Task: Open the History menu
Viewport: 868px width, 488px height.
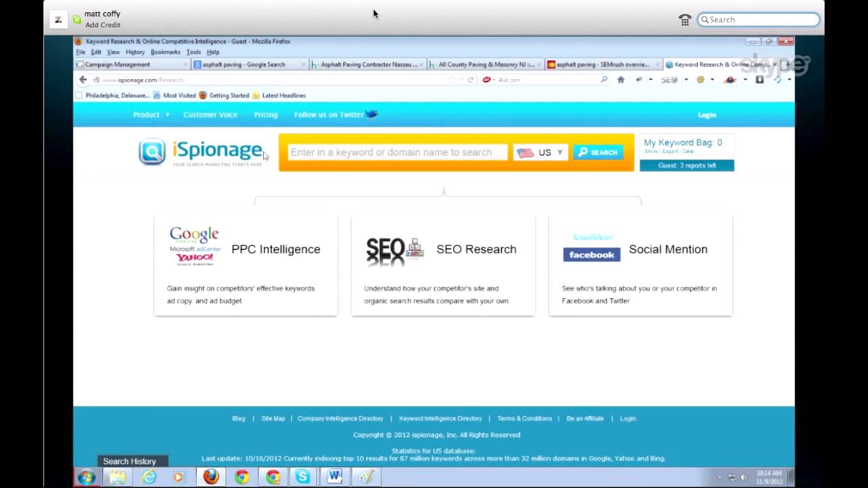Action: 135,52
